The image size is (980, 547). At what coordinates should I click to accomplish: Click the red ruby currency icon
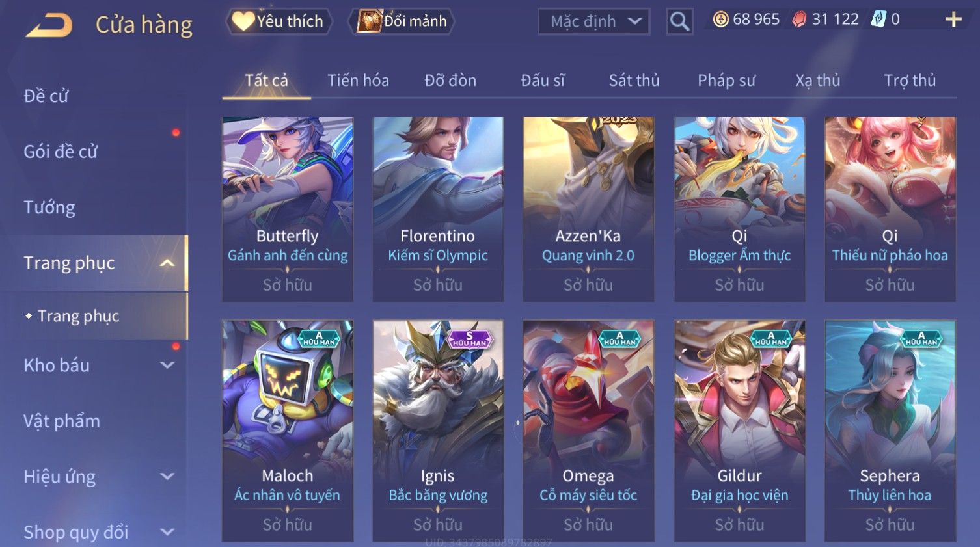click(799, 20)
